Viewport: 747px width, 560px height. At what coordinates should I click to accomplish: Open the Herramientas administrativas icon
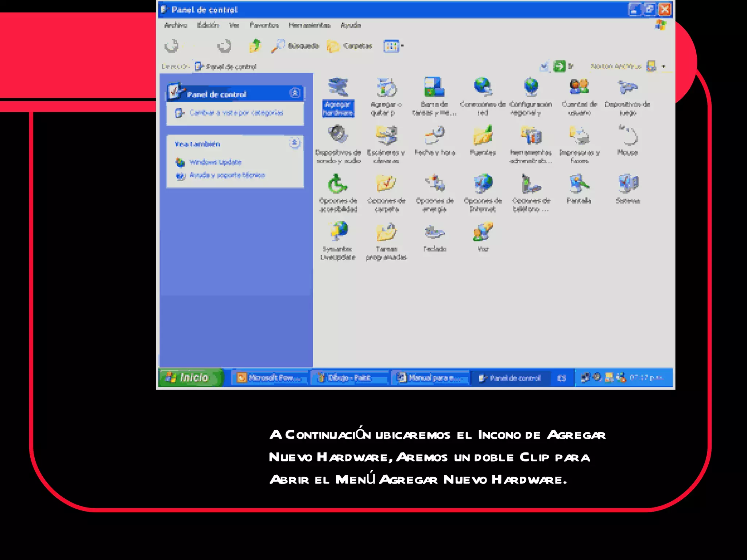[531, 145]
